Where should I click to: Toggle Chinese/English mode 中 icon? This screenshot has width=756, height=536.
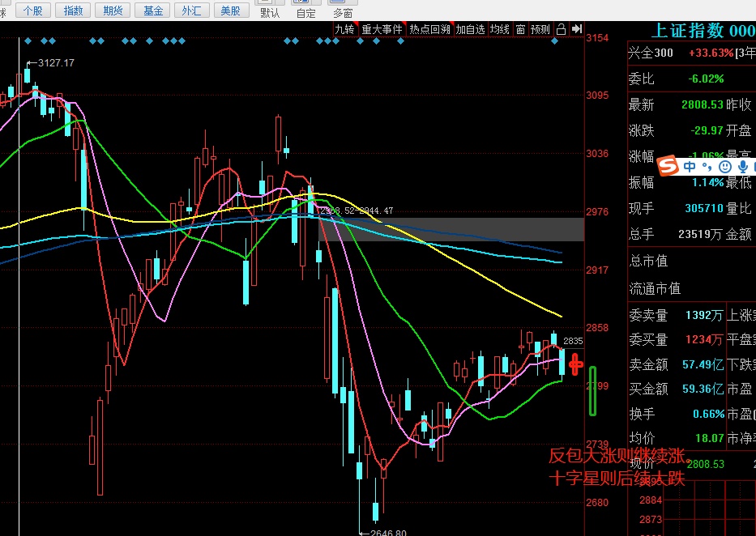[690, 167]
